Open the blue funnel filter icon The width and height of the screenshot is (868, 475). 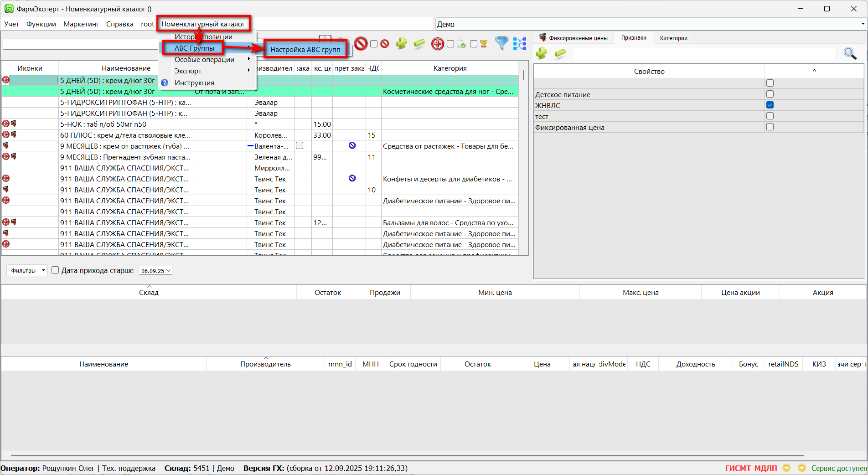pos(501,44)
